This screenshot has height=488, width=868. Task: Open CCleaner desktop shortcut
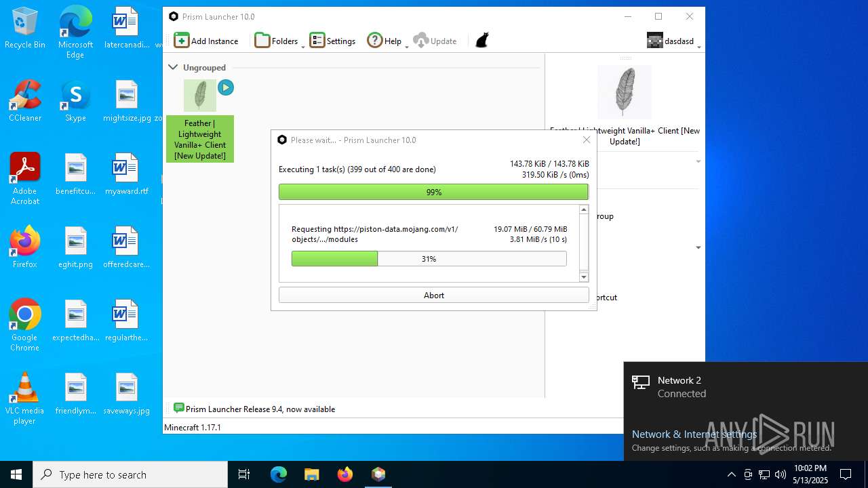25,102
